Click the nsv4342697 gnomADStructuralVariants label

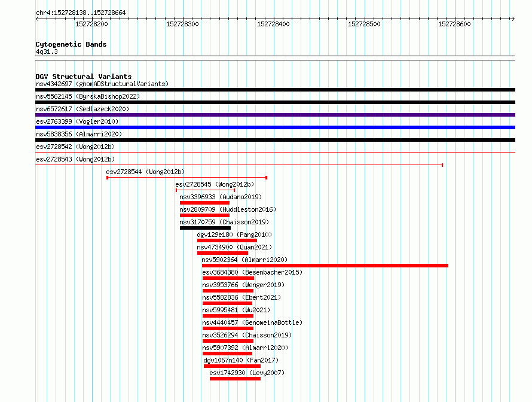pyautogui.click(x=102, y=84)
